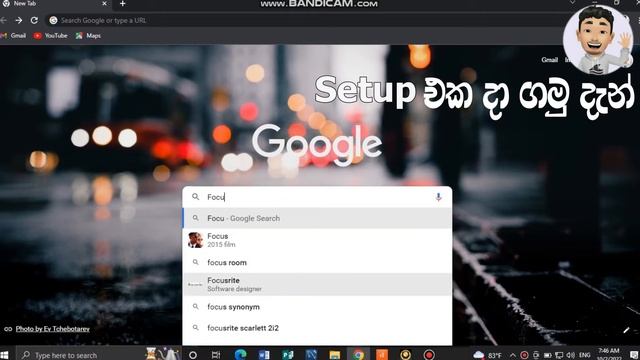This screenshot has width=640, height=360.
Task: Click the ENG language indicator
Action: [x=584, y=355]
